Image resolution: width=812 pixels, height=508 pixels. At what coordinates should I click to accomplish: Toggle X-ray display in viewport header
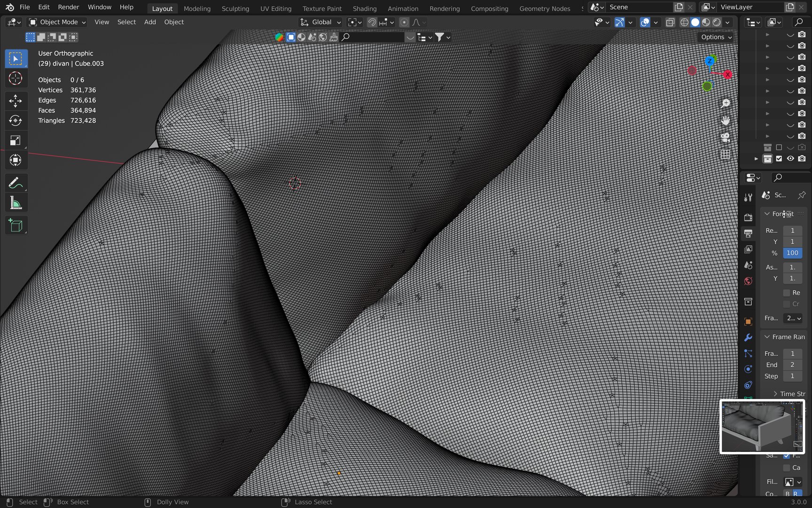(671, 22)
